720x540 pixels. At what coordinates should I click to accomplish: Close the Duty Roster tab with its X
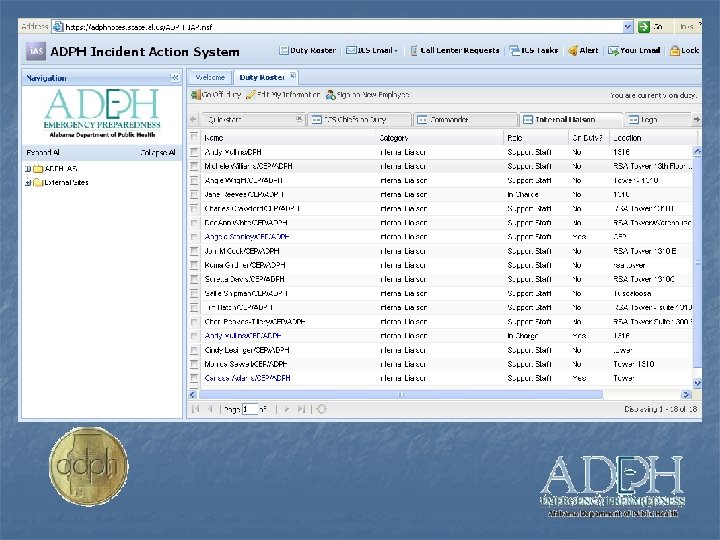pos(292,76)
